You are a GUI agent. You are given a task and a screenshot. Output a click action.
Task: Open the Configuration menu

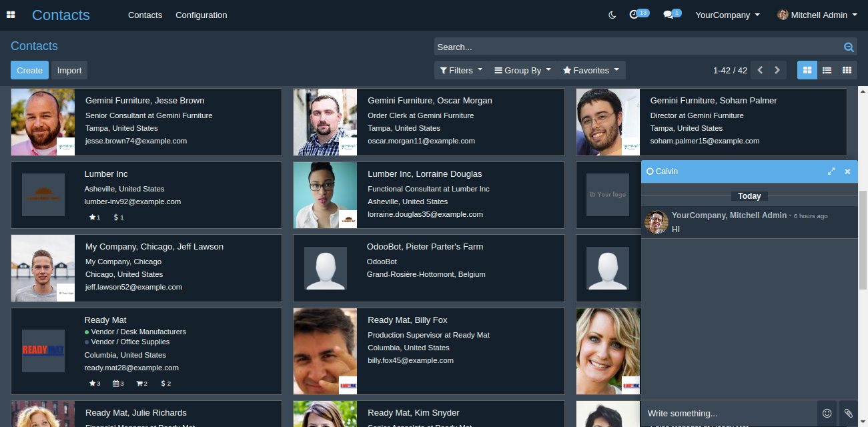201,15
